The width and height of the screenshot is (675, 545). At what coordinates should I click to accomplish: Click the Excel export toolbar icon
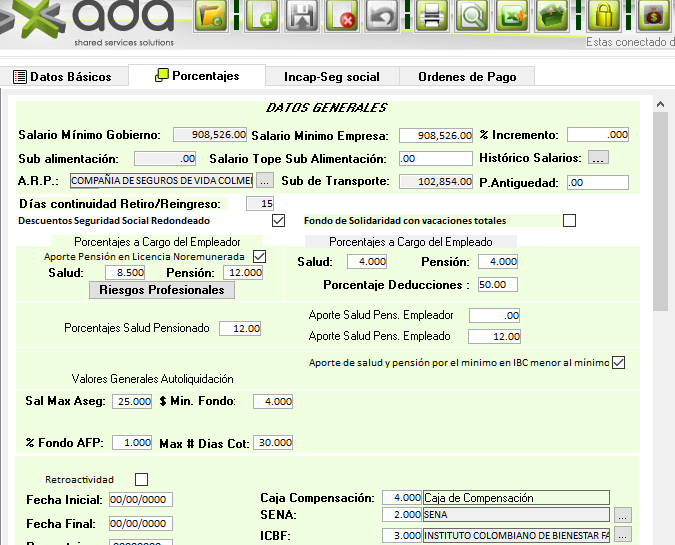514,16
